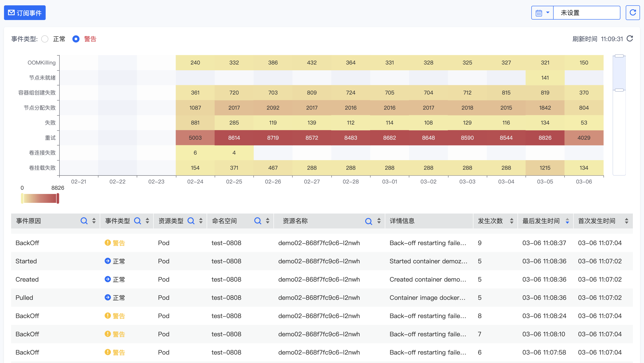644x363 pixels.
Task: Click the warning icon in BackOff count 8 row
Action: pyautogui.click(x=108, y=316)
